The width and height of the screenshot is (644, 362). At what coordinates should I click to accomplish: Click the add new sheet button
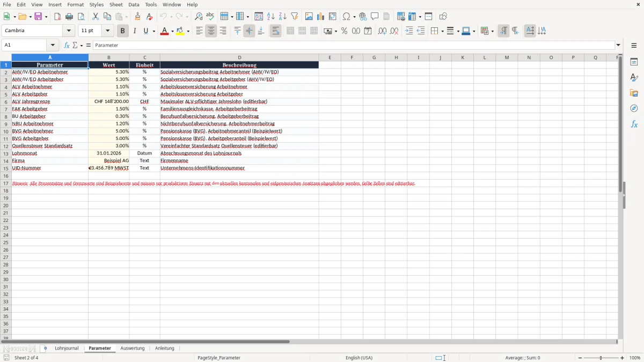(45, 349)
